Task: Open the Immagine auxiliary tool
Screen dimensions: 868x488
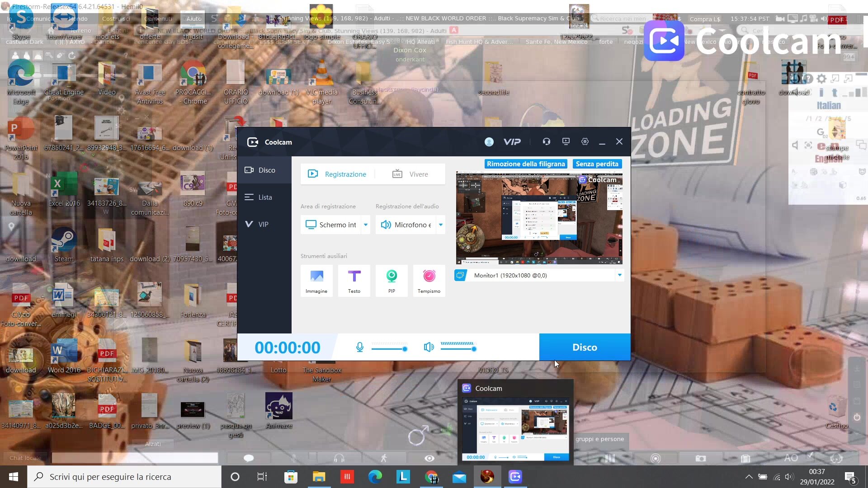Action: point(316,280)
